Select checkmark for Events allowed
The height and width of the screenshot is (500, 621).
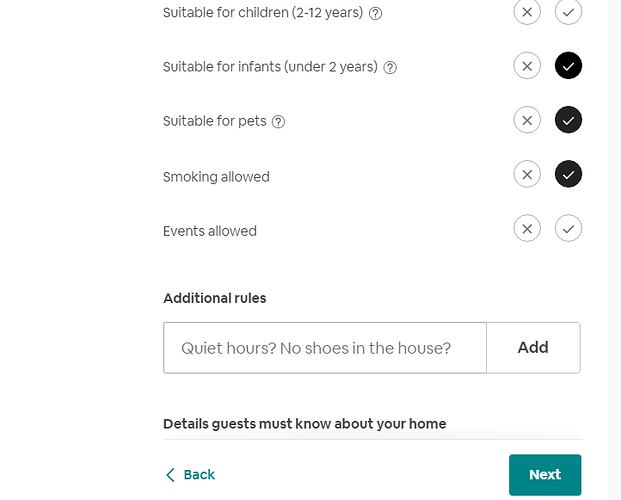pyautogui.click(x=568, y=229)
